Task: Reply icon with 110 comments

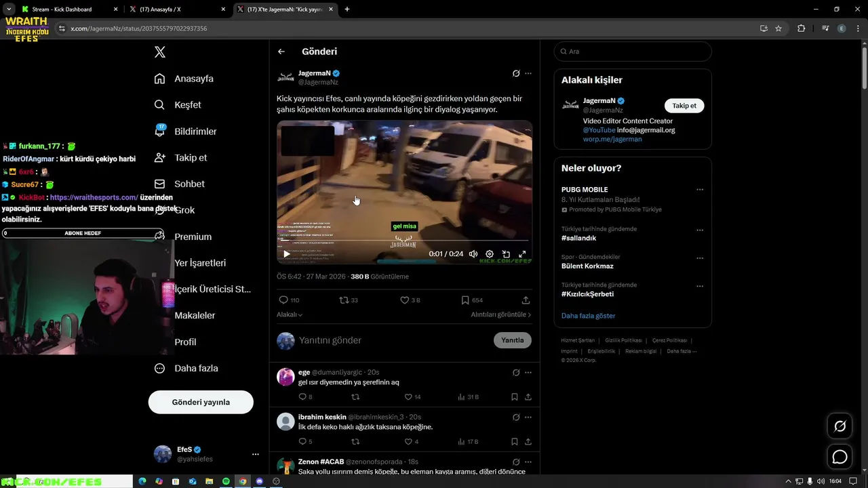Action: click(289, 300)
